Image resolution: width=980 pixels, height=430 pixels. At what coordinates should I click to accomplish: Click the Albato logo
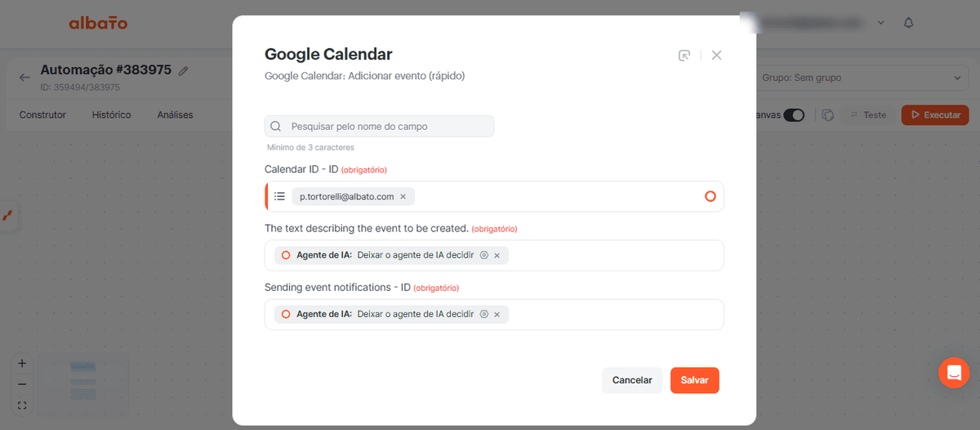coord(98,23)
